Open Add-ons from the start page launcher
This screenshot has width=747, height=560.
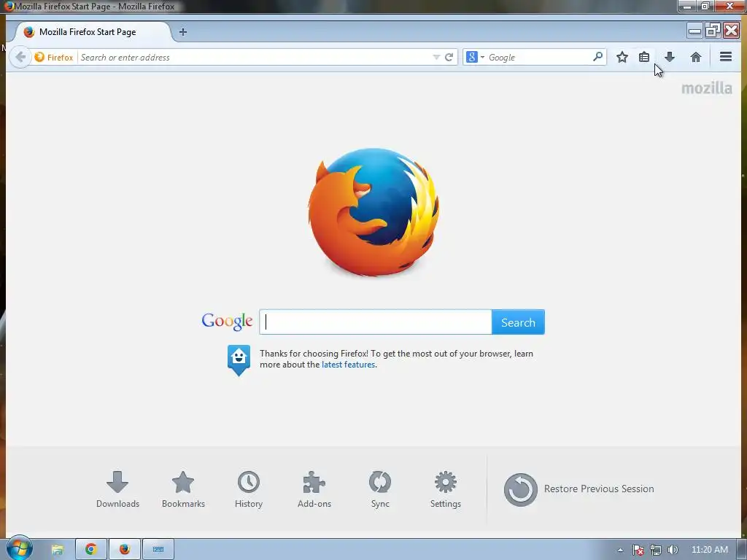[x=314, y=489]
